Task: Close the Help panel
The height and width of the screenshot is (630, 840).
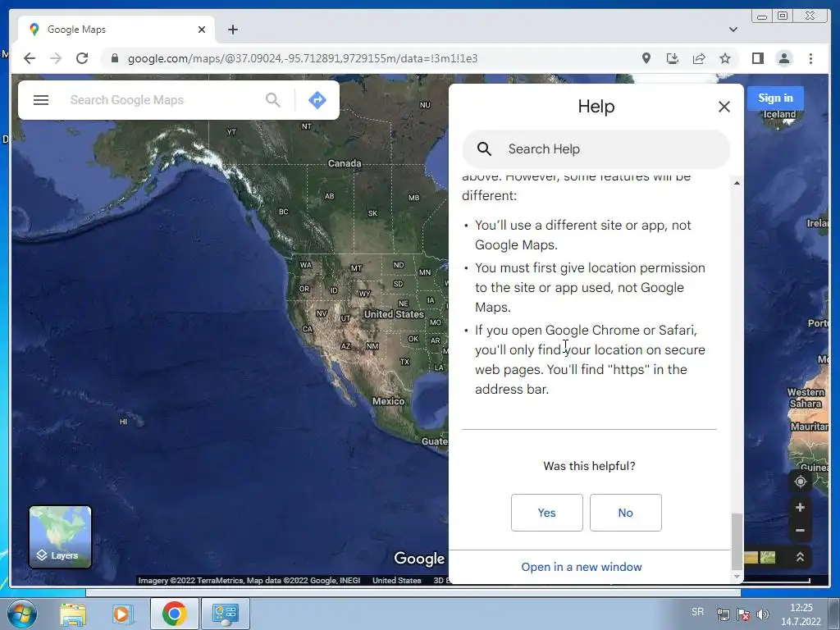Action: point(724,107)
